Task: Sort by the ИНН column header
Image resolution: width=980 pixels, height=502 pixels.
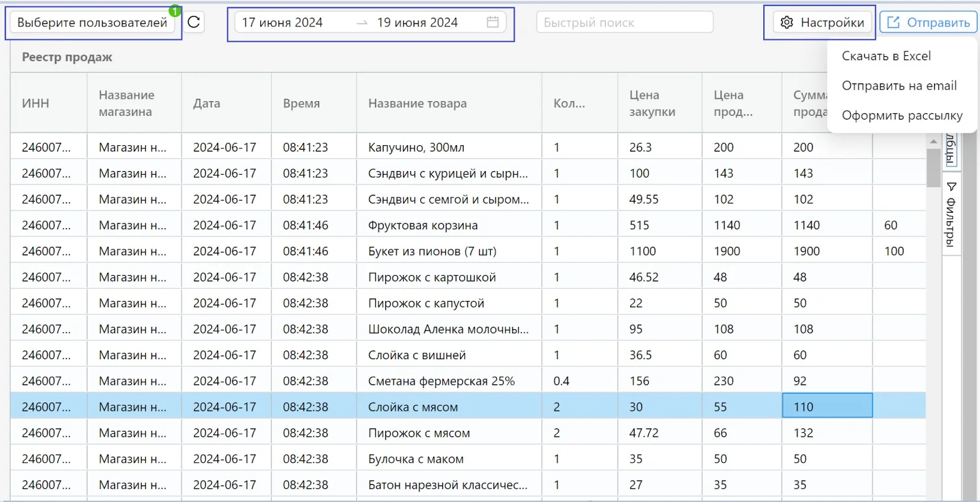Action: [49, 103]
